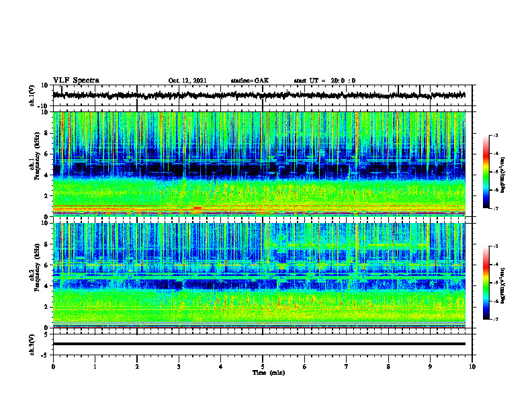
Task: Click the '4' kHz tick on ch.2 frequency axis
Action: coord(47,286)
